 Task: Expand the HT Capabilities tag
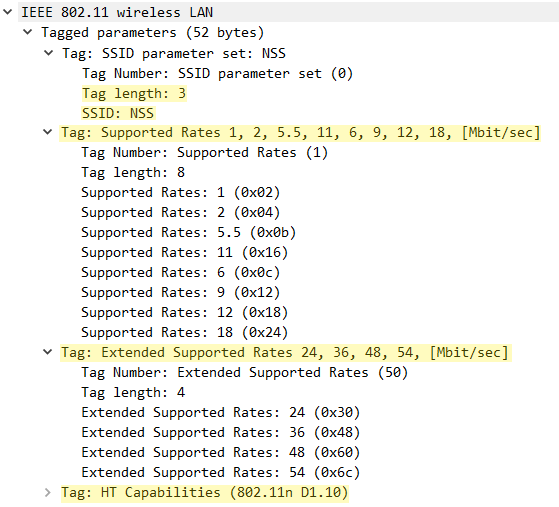coord(47,492)
